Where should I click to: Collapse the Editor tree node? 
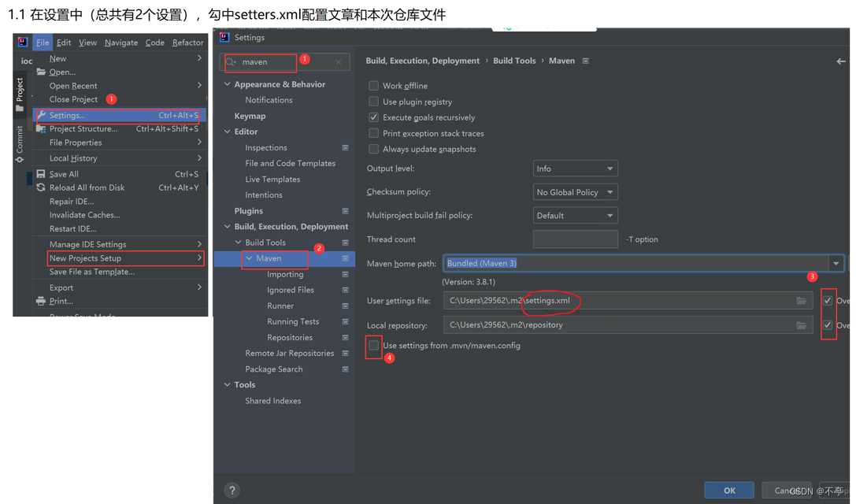pyautogui.click(x=227, y=132)
